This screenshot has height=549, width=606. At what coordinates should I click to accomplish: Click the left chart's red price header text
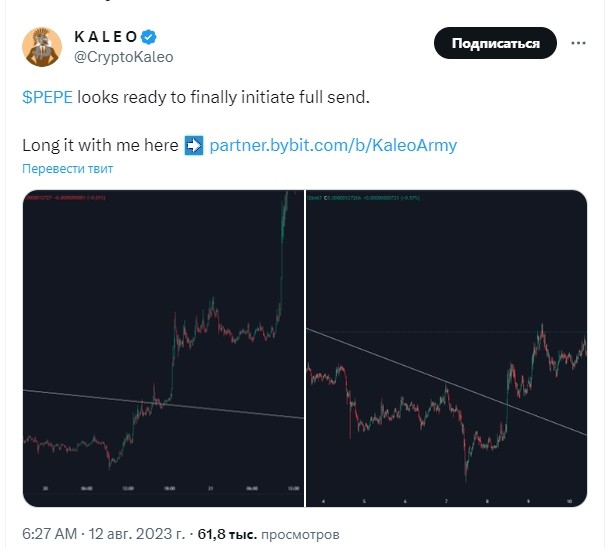click(65, 198)
